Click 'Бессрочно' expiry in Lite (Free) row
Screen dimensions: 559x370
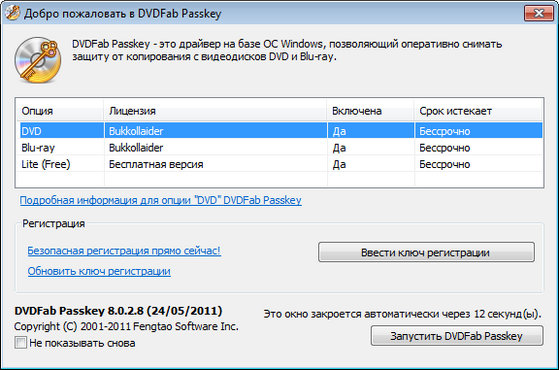point(445,164)
